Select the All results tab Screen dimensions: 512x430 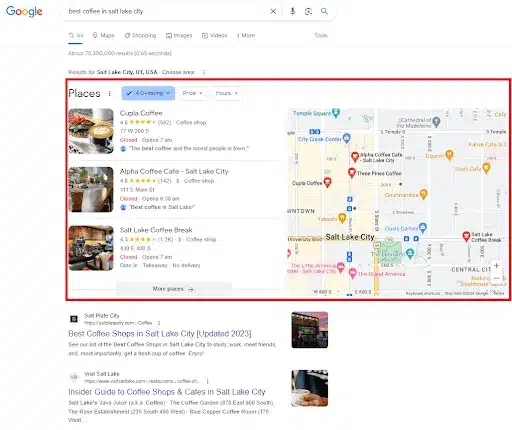coord(76,35)
